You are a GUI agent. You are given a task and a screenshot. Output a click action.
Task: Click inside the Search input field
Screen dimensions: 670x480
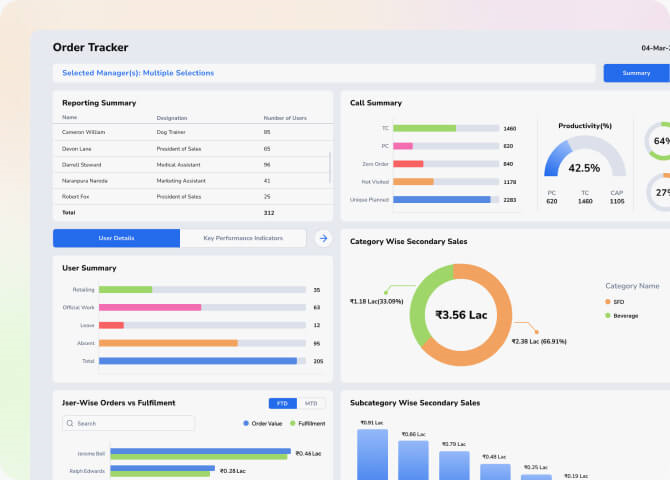[x=130, y=423]
